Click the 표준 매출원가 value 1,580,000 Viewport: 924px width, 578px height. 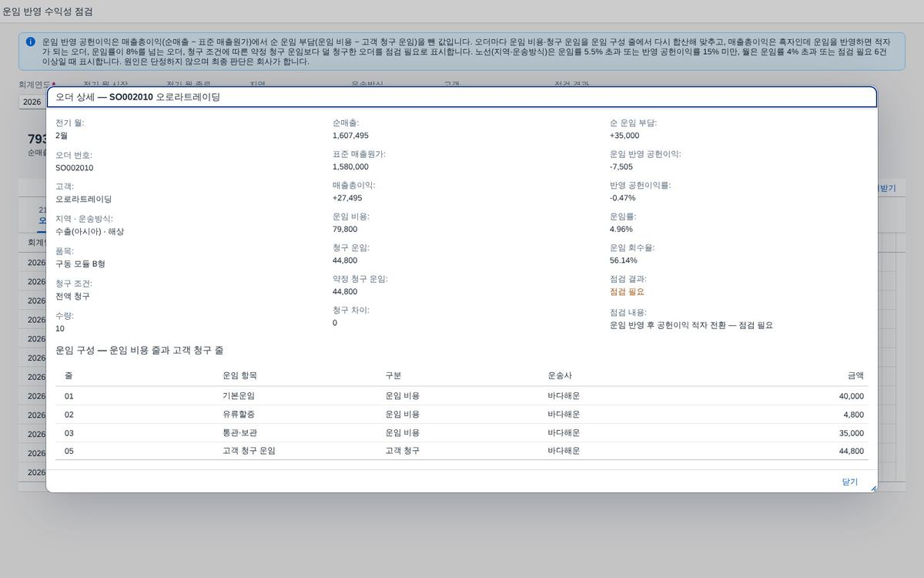tap(350, 166)
